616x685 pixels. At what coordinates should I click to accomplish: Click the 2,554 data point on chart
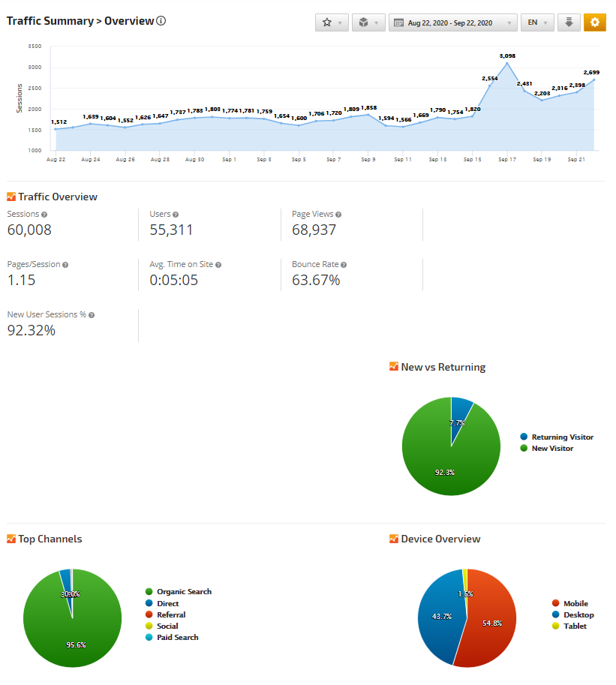(490, 86)
